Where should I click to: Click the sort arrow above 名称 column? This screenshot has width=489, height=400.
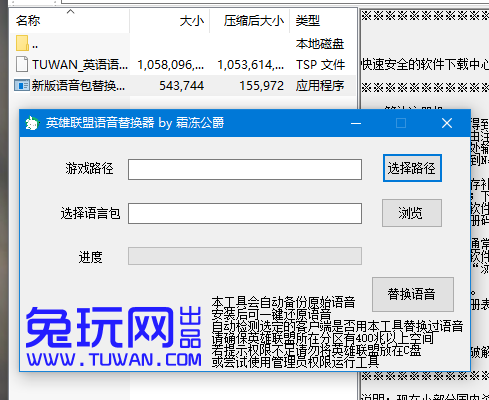[70, 12]
